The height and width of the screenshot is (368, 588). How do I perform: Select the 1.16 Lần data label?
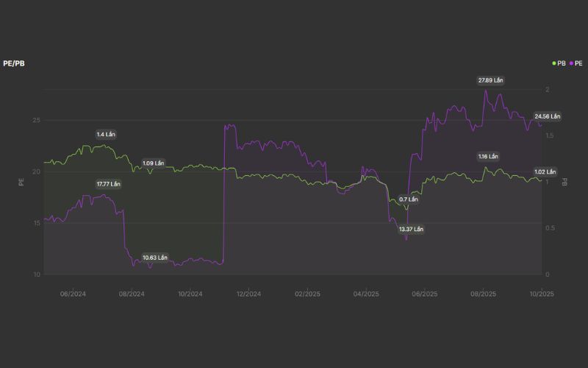(488, 157)
